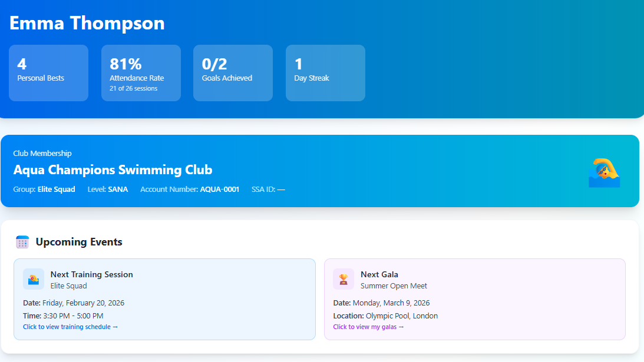
Task: Click the Goals Achieved stat card
Action: tap(233, 72)
